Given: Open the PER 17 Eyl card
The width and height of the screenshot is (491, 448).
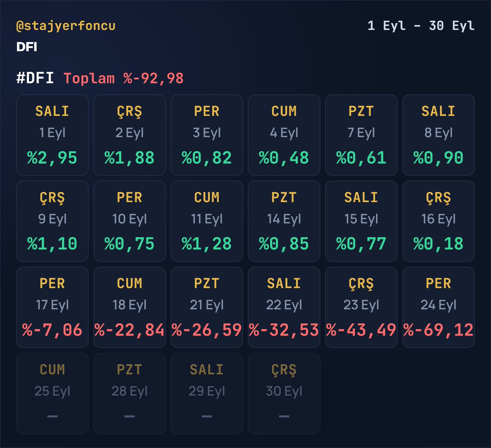Looking at the screenshot, I should point(52,307).
